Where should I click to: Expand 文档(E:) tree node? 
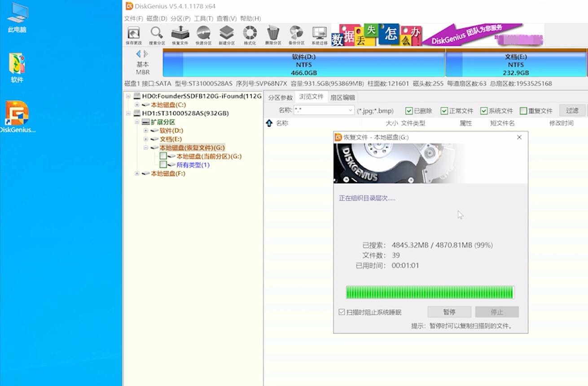click(145, 139)
